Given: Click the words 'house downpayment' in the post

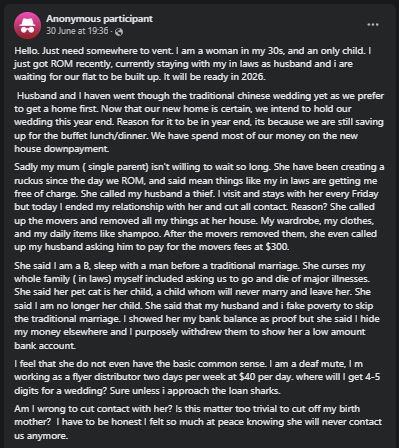Looking at the screenshot, I should point(61,149).
